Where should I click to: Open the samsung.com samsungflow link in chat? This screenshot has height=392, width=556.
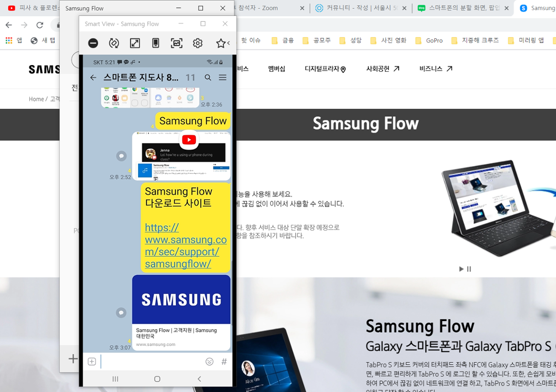pyautogui.click(x=185, y=246)
